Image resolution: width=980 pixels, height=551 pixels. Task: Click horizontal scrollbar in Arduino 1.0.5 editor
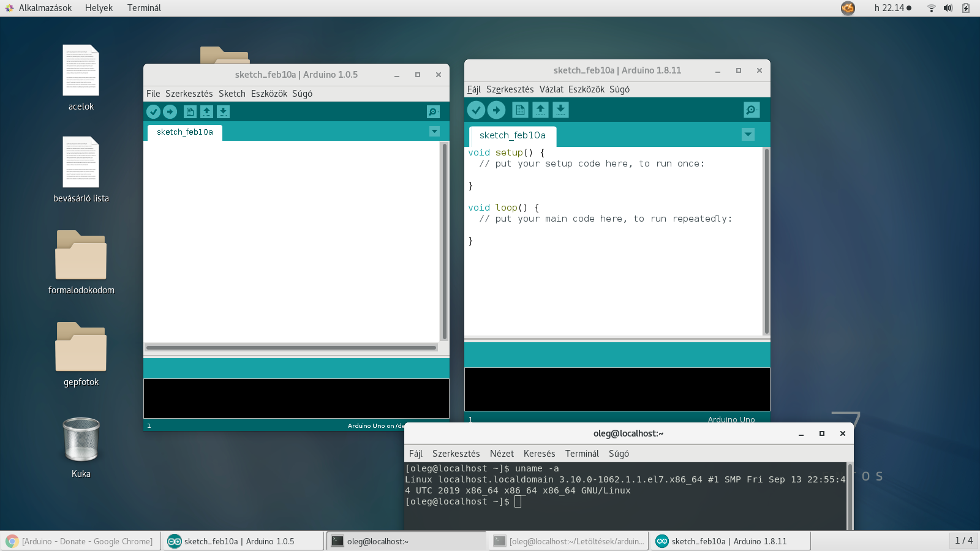[292, 347]
